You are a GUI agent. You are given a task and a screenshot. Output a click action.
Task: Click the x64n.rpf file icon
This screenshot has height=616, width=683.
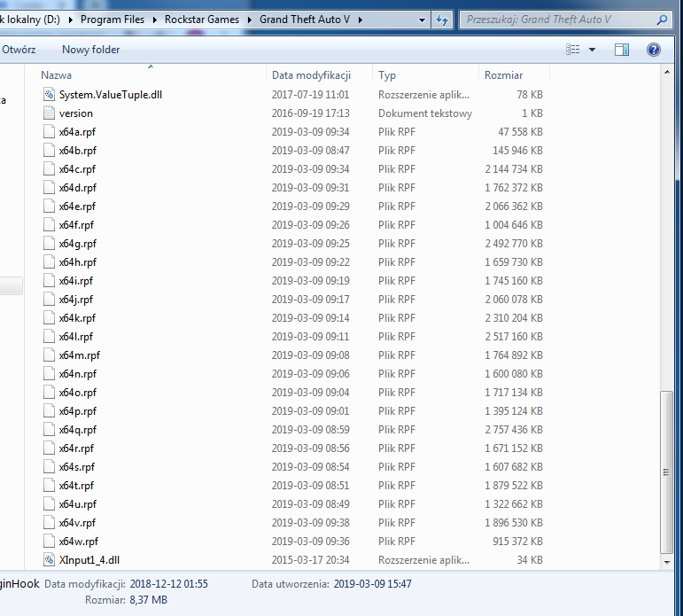point(50,374)
